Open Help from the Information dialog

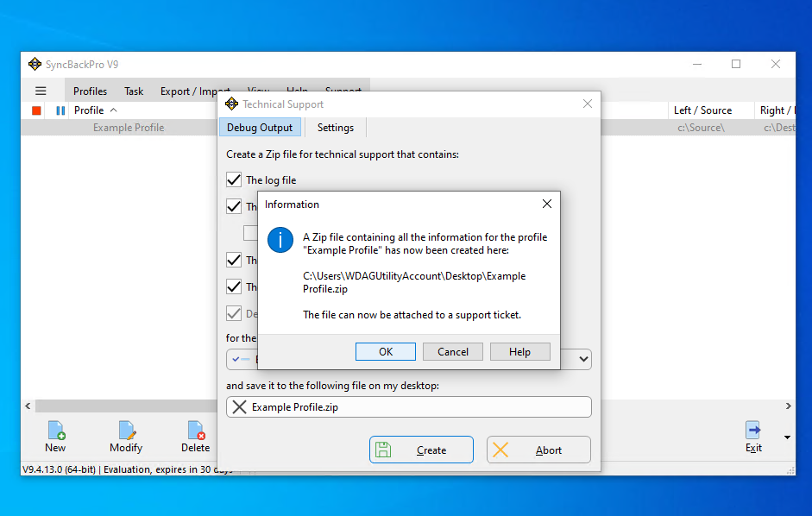pos(519,352)
